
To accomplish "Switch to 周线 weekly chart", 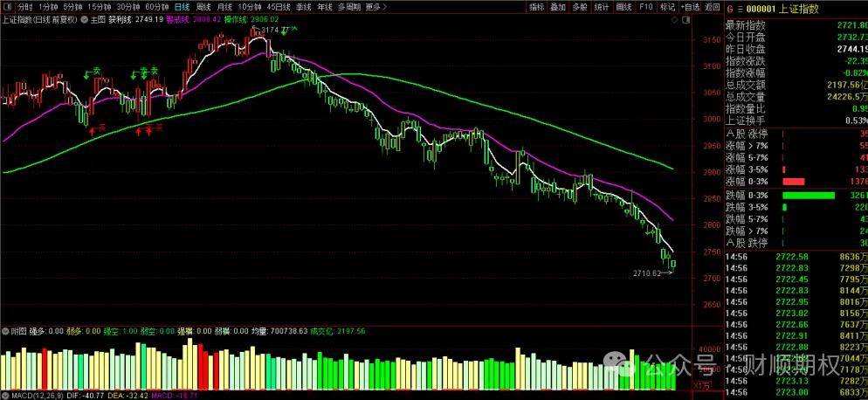I will pos(203,7).
